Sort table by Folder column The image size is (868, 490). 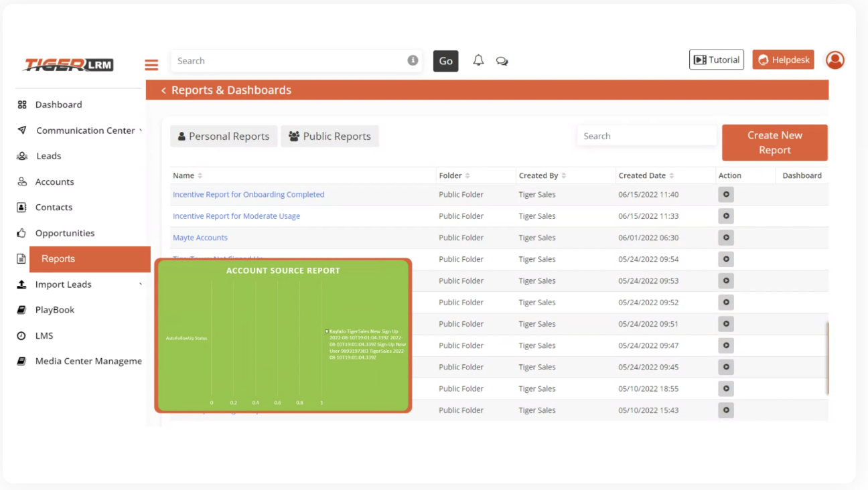point(467,176)
